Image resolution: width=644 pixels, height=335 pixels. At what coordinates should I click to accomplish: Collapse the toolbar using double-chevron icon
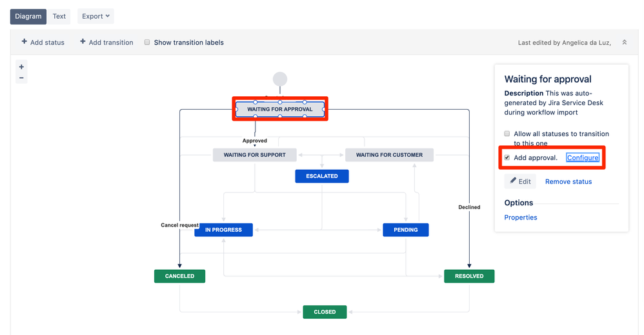(624, 43)
